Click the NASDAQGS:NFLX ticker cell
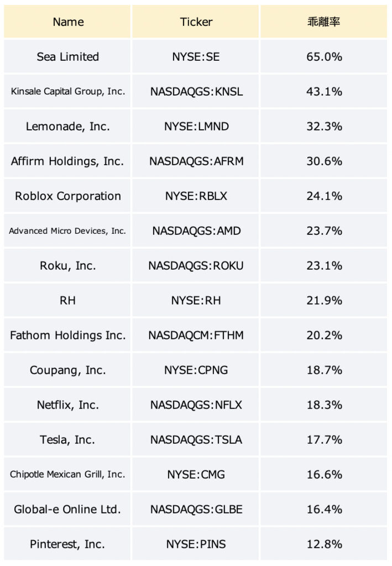 (196, 405)
